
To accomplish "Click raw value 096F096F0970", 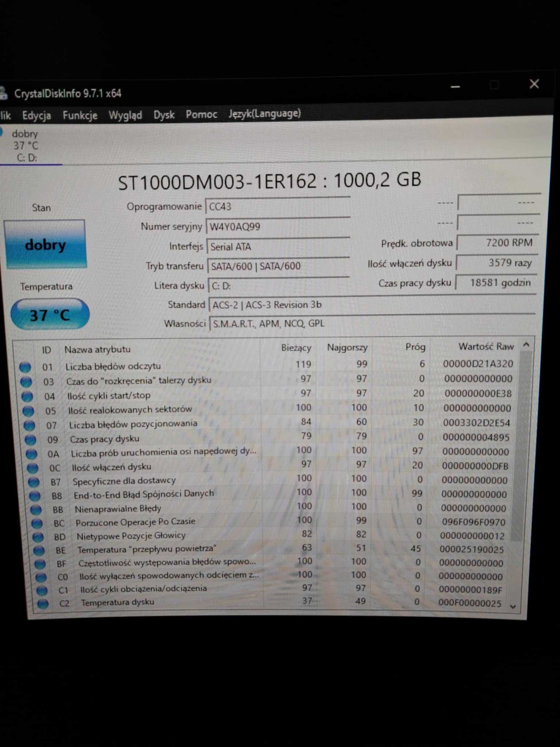I will 474,522.
